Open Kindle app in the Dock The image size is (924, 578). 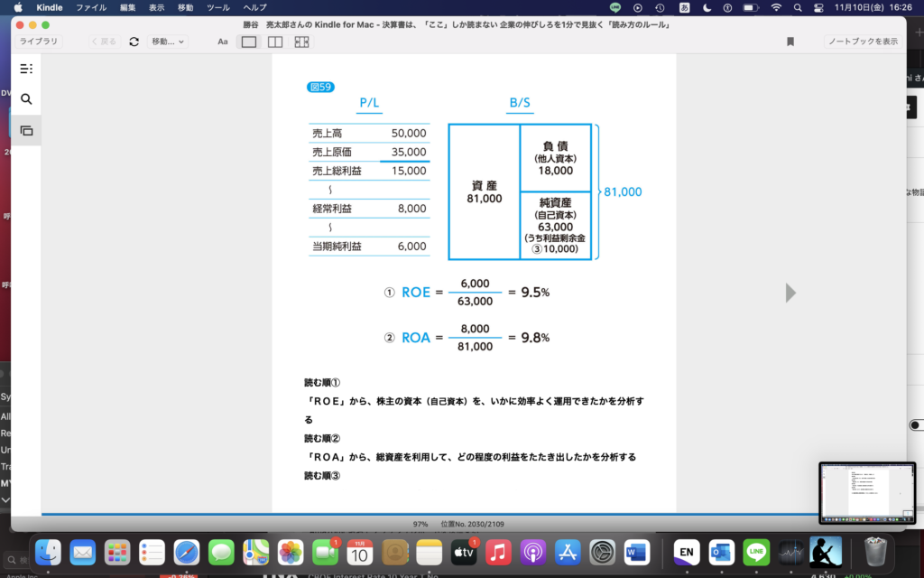pyautogui.click(x=825, y=551)
